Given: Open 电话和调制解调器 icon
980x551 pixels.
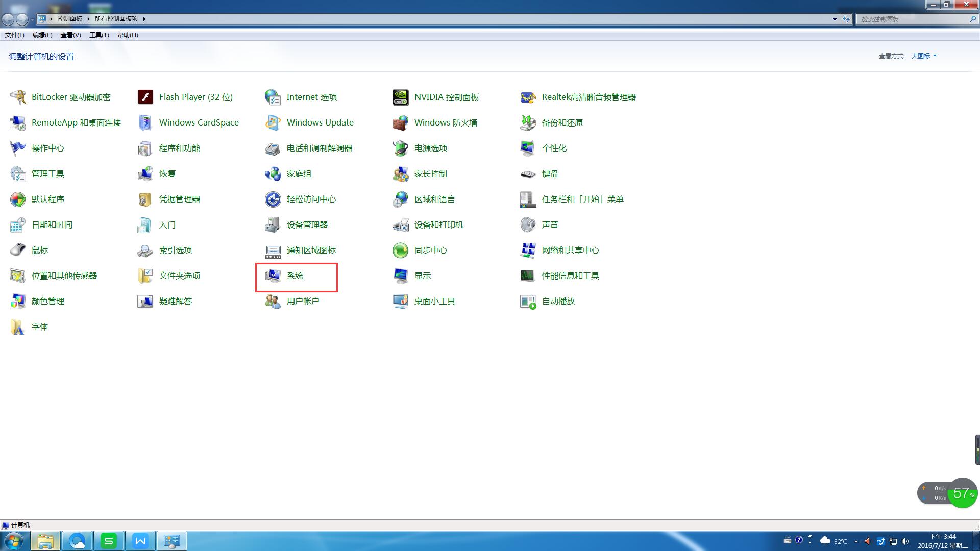Looking at the screenshot, I should pos(273,148).
